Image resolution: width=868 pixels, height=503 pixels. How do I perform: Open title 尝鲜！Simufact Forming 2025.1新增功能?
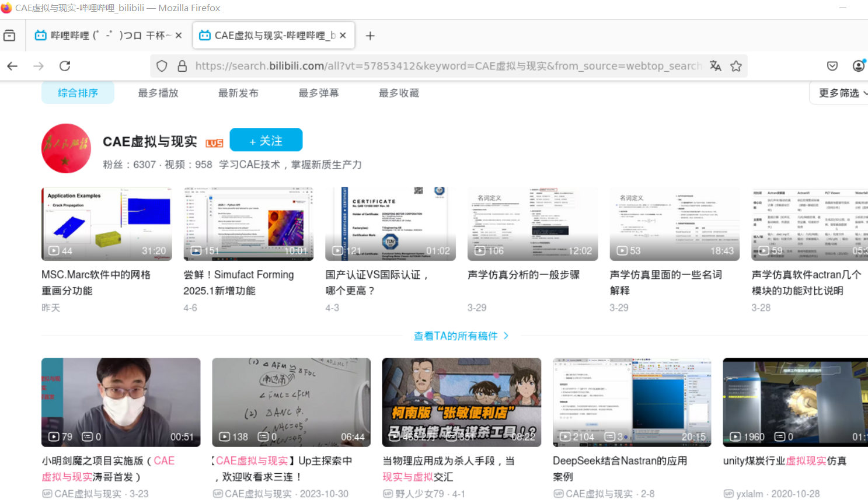(x=239, y=282)
